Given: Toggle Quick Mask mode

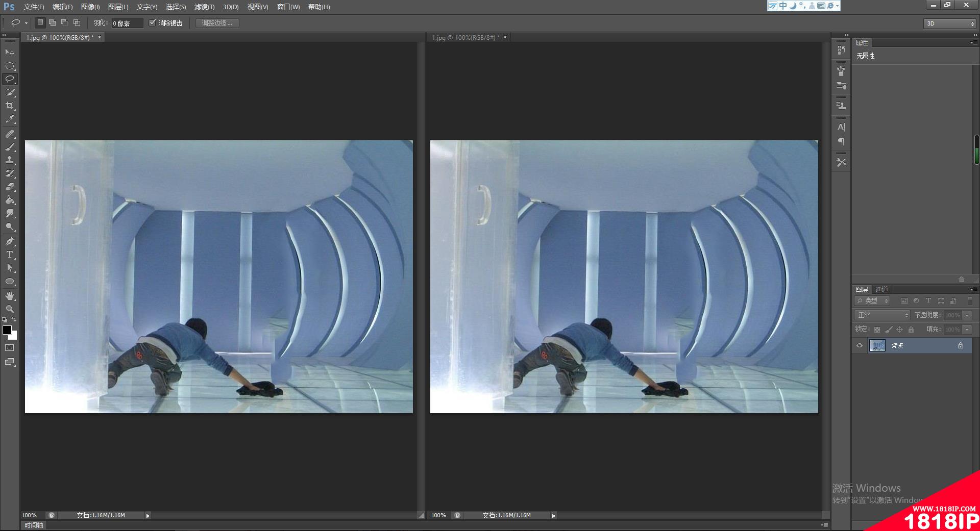Looking at the screenshot, I should (10, 347).
